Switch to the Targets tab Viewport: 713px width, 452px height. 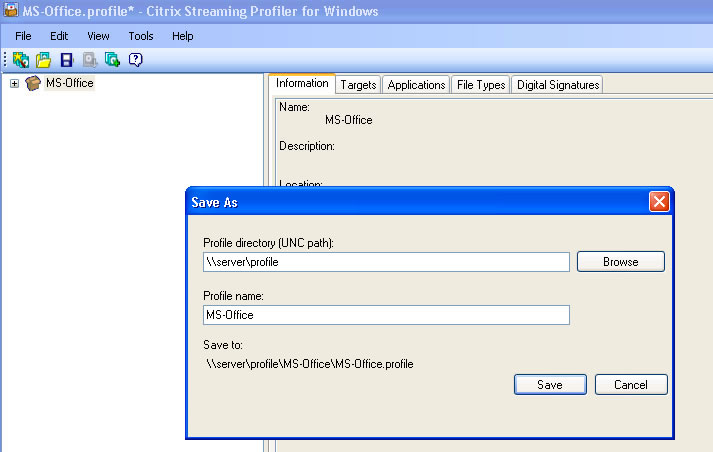tap(358, 85)
